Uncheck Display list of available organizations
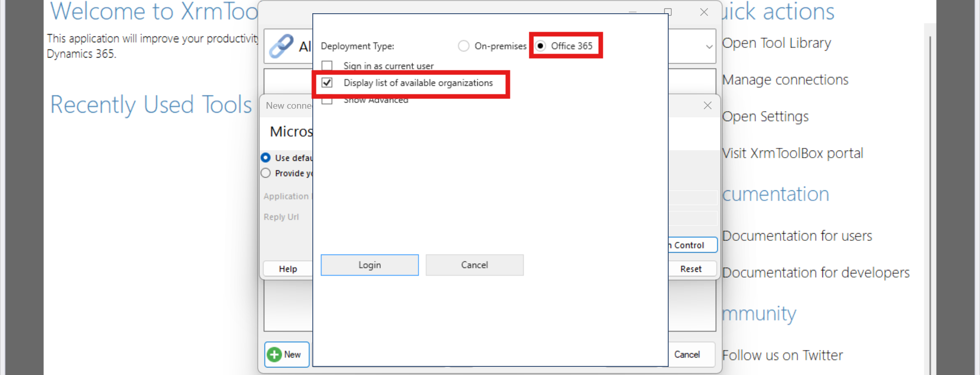This screenshot has height=375, width=980. pyautogui.click(x=327, y=83)
